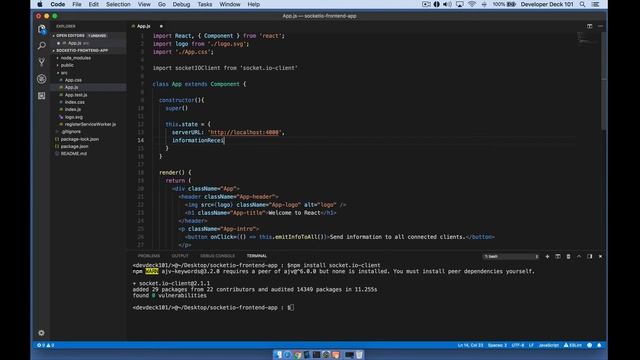Open the Source Control view
The image size is (640, 360).
tap(42, 62)
